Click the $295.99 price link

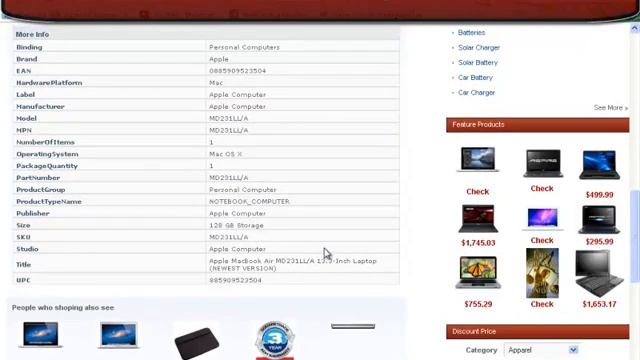(x=599, y=242)
